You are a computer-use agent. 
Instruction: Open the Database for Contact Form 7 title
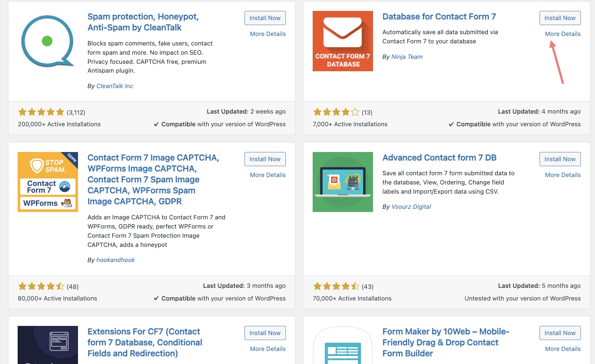pyautogui.click(x=439, y=17)
